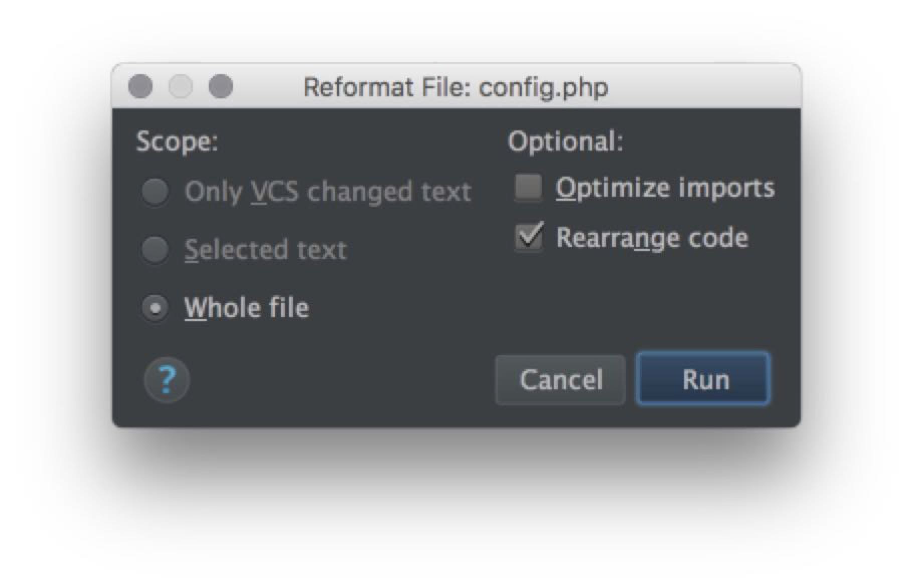This screenshot has width=913, height=588.
Task: Uncheck the Rearrange code checkbox
Action: [529, 237]
